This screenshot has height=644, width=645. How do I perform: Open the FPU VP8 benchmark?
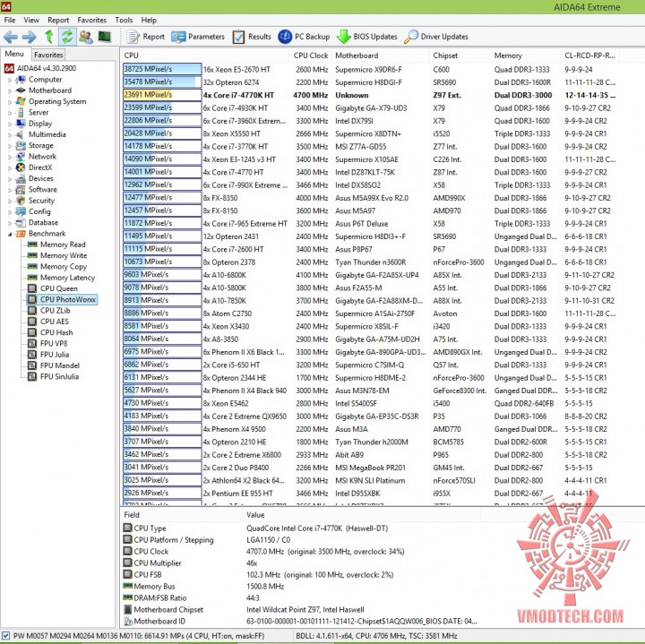click(x=54, y=343)
